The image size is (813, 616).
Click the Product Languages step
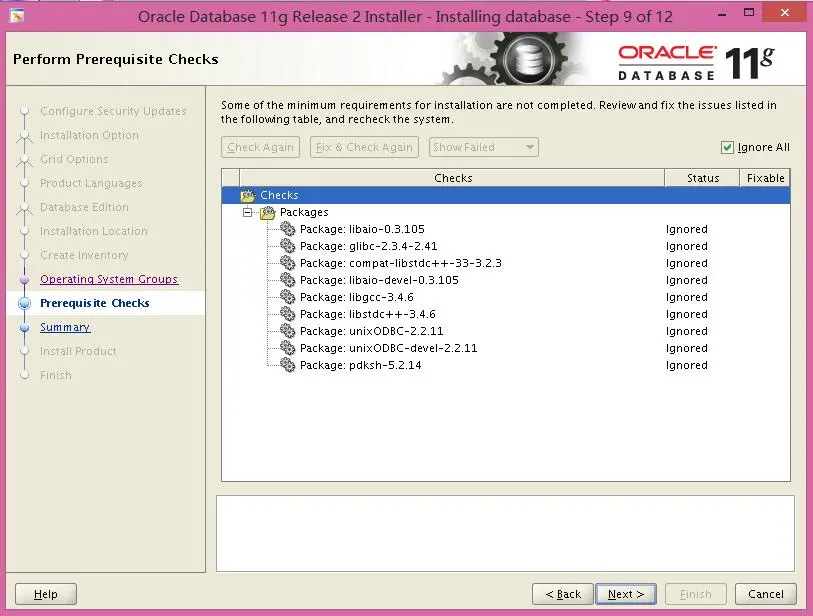91,183
